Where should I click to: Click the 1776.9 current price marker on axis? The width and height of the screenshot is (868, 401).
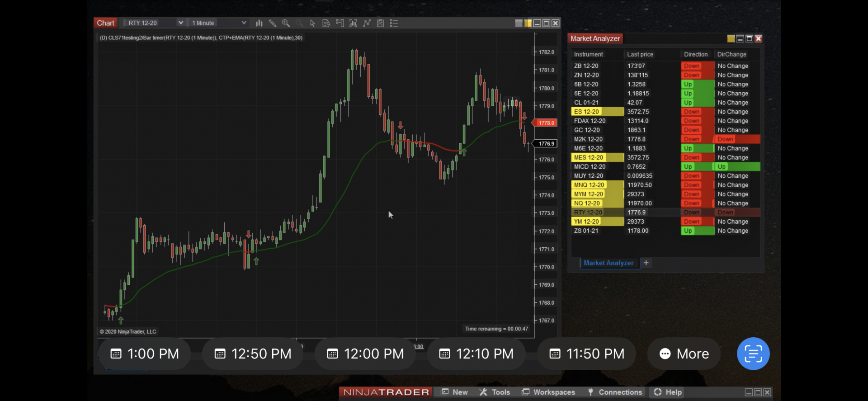(544, 144)
